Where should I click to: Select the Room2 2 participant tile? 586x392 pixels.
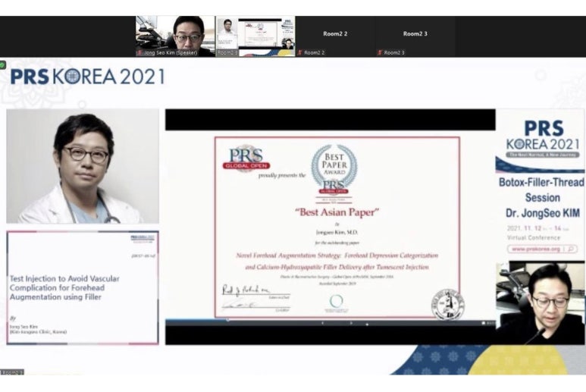[x=335, y=36]
